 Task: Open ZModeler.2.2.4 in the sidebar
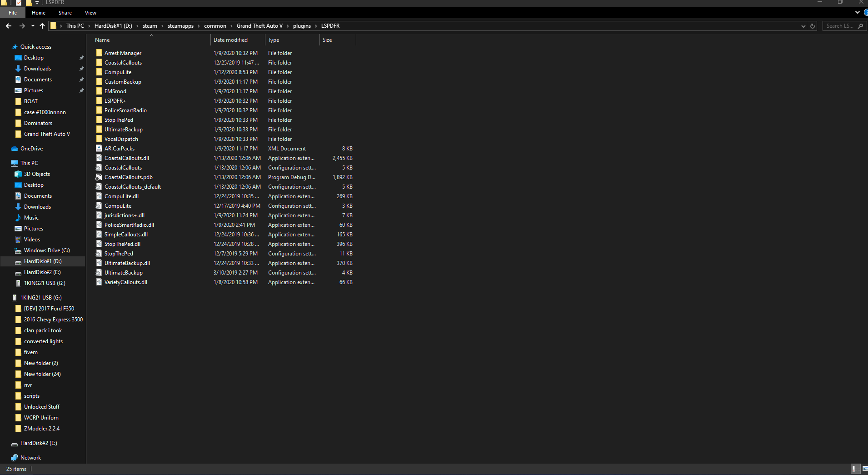(x=42, y=429)
